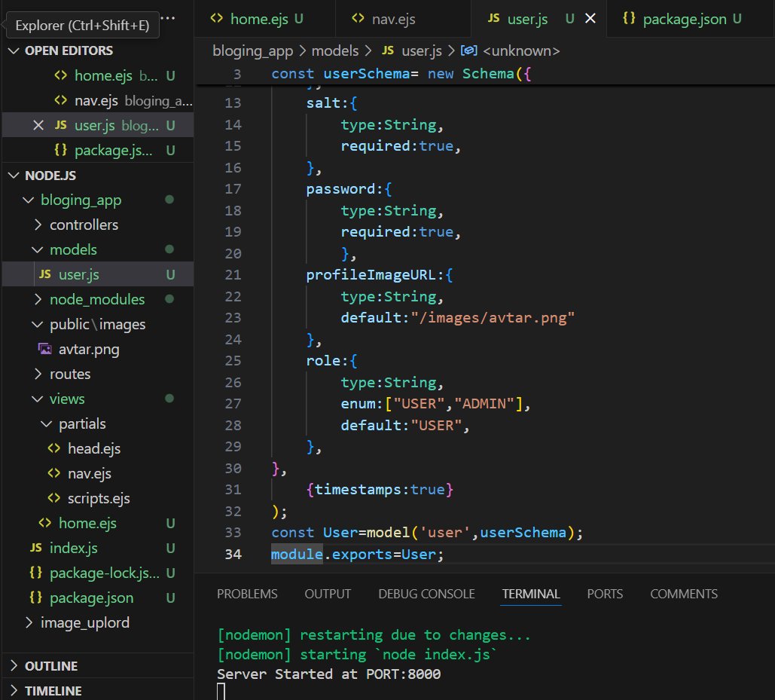
Task: Click 'profileImageURL' on line 21
Action: pyautogui.click(x=371, y=274)
